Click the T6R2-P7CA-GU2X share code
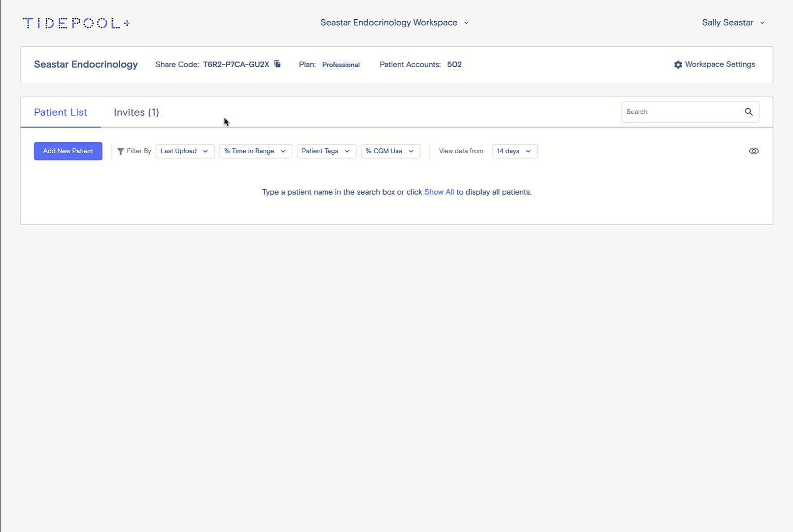 tap(236, 65)
